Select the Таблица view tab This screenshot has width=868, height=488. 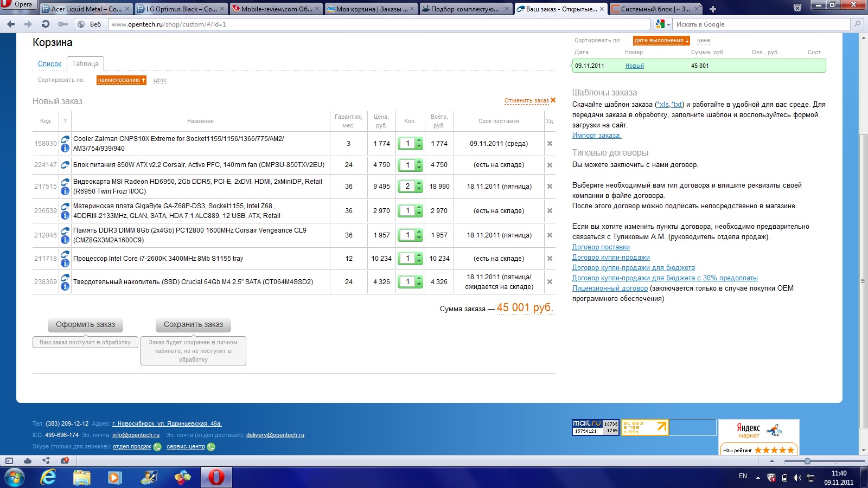click(x=85, y=63)
